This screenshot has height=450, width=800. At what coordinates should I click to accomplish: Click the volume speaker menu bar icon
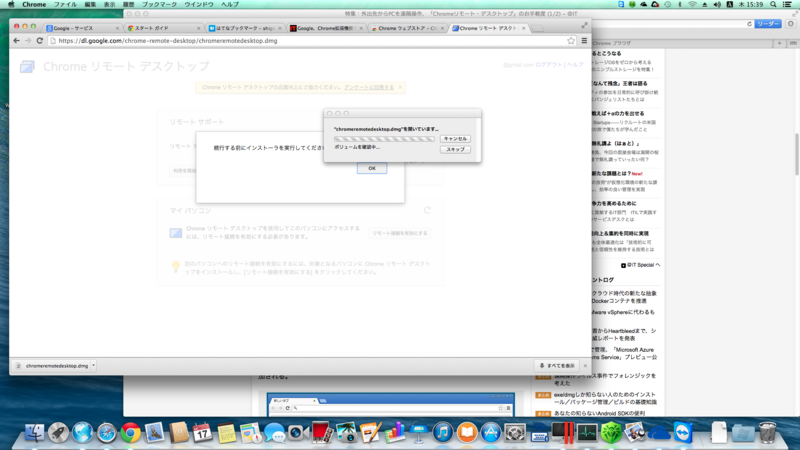(717, 4)
